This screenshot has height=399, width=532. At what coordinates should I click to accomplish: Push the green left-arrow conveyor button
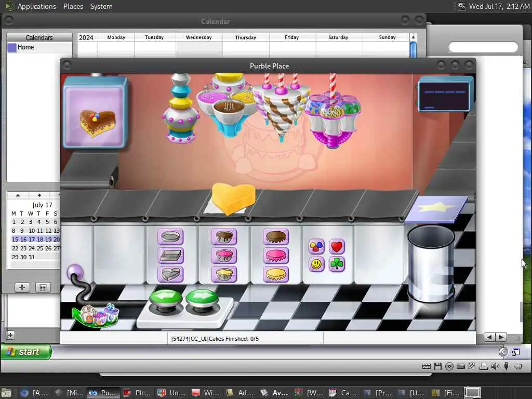tap(166, 299)
